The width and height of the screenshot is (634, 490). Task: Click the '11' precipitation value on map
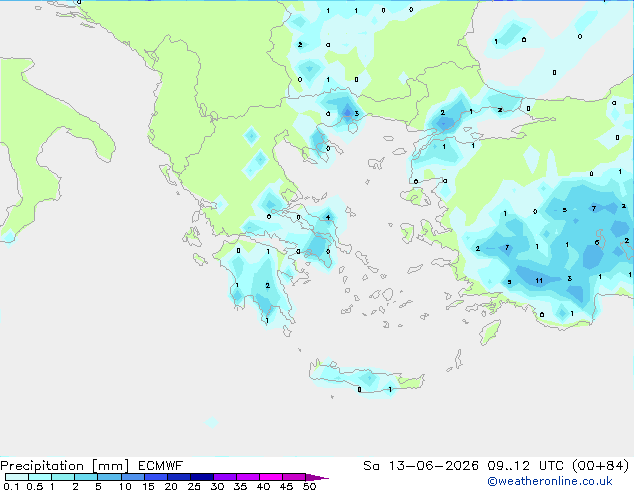point(539,281)
